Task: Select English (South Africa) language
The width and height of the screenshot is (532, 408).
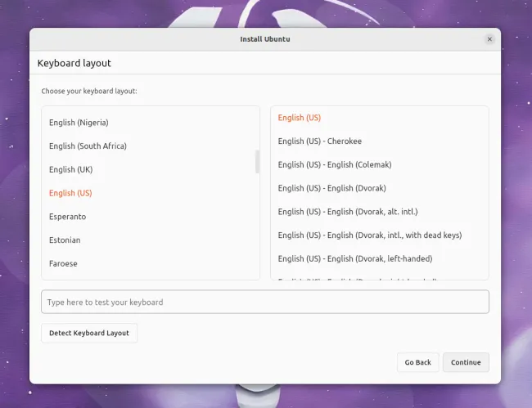Action: click(x=151, y=146)
